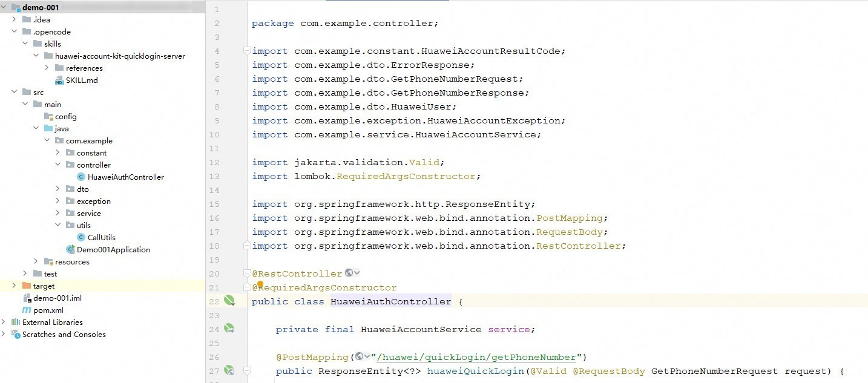Click fold marker at line 18
Screen dimensions: 868x383
[x=247, y=246]
